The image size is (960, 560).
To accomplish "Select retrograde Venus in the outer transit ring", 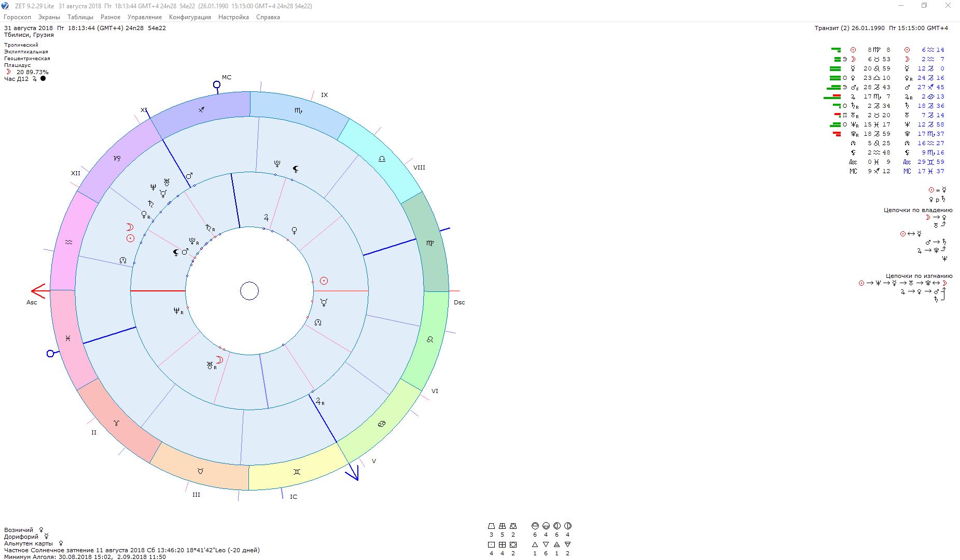I will coord(146,215).
